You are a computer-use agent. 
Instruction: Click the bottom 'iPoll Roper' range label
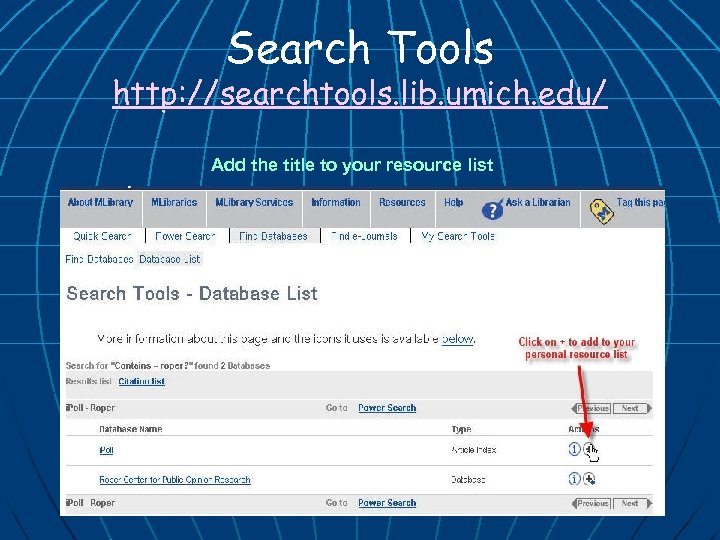tap(90, 503)
